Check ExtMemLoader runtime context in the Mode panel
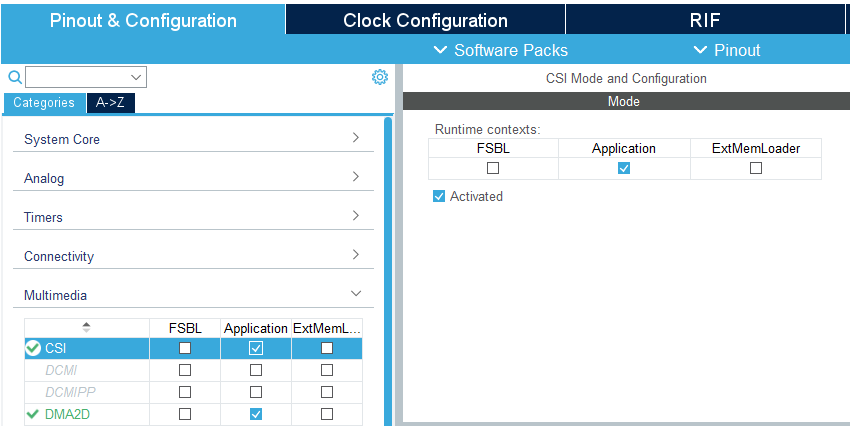This screenshot has width=850, height=426. click(x=756, y=168)
